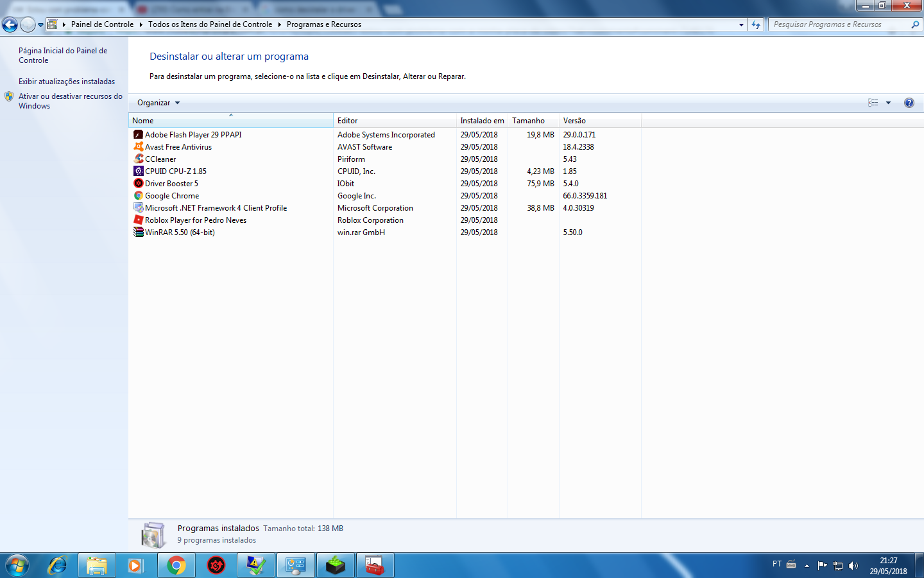Select the Avast Free Antivirus icon
This screenshot has width=924, height=578.
pos(138,147)
